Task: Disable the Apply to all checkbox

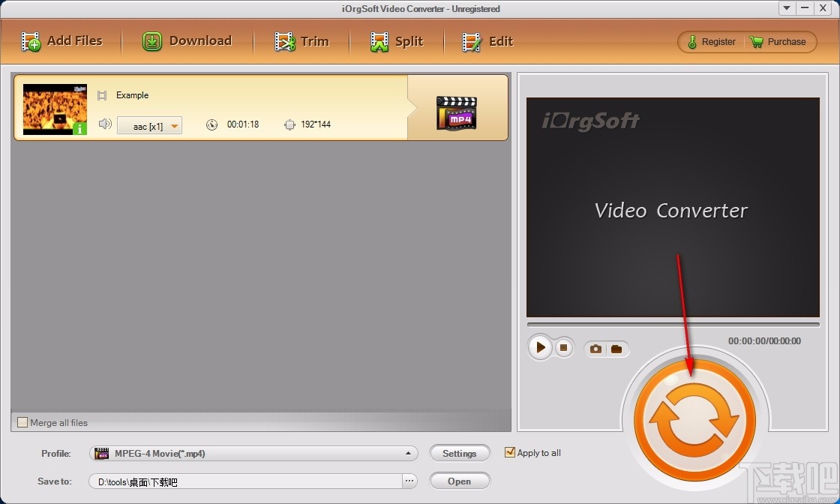Action: click(510, 452)
